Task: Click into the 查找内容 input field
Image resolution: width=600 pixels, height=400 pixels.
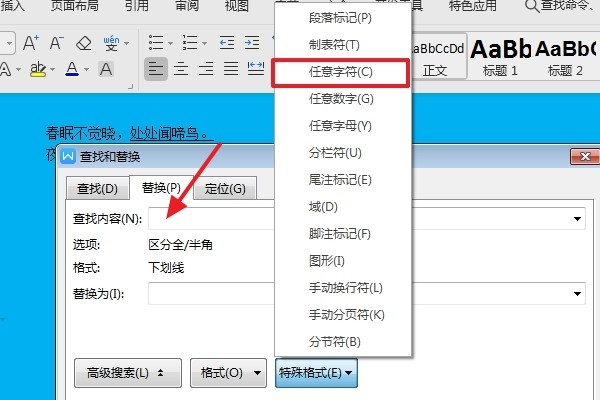Action: pyautogui.click(x=367, y=219)
